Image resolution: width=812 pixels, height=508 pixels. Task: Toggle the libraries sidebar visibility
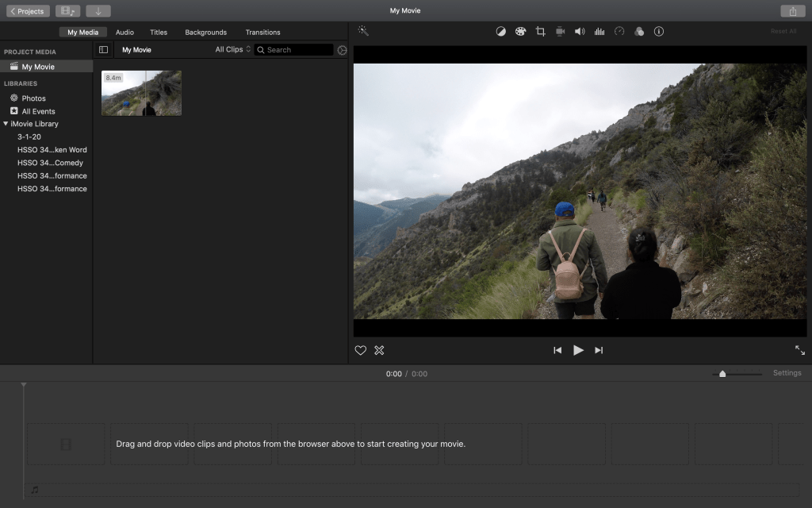tap(103, 50)
